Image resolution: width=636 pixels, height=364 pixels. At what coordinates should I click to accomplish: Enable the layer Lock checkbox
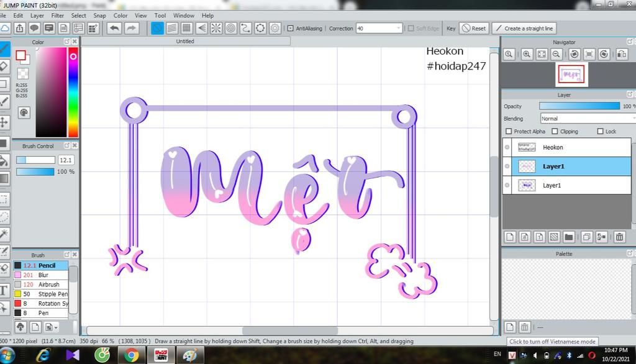(601, 132)
